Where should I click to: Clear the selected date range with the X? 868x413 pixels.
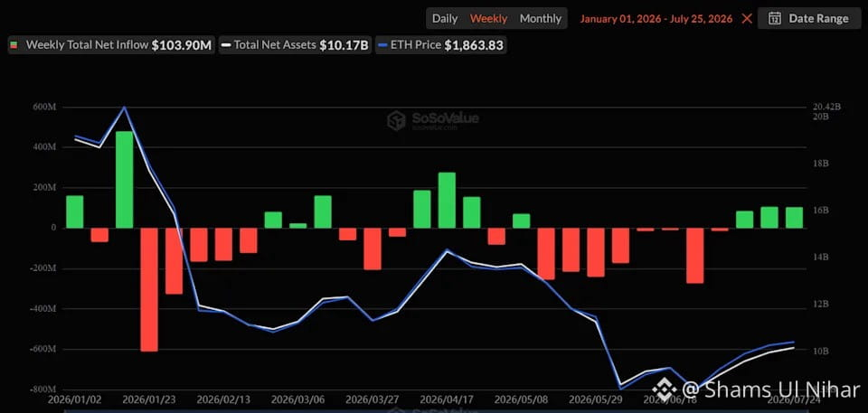coord(747,18)
